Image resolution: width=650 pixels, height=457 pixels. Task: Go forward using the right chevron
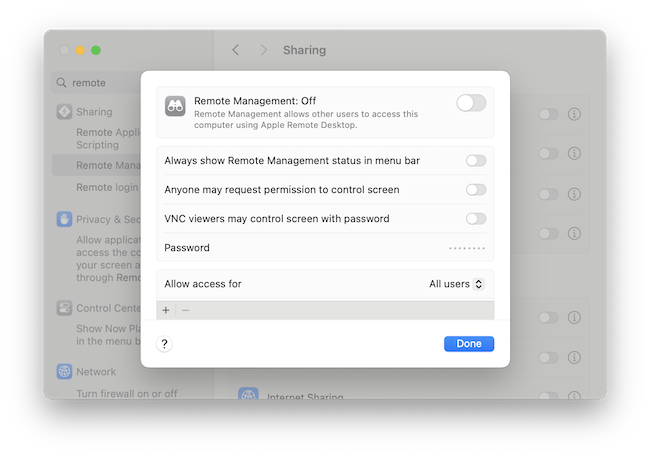(264, 50)
